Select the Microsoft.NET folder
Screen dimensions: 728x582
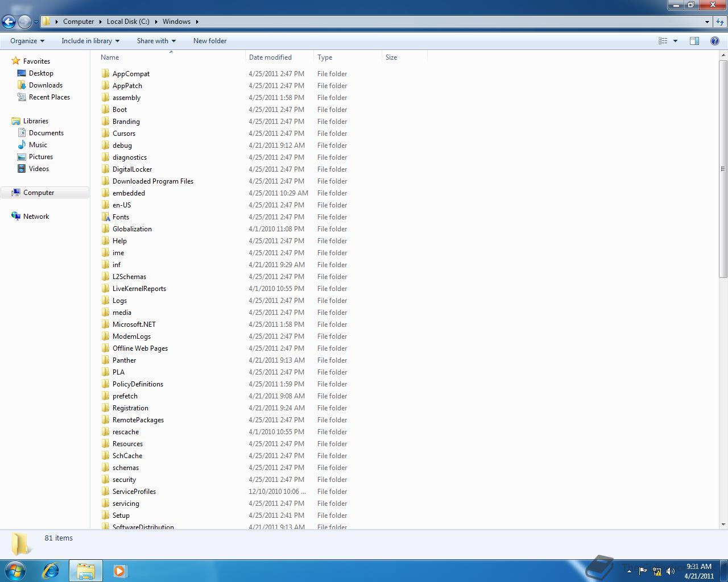[x=134, y=325]
